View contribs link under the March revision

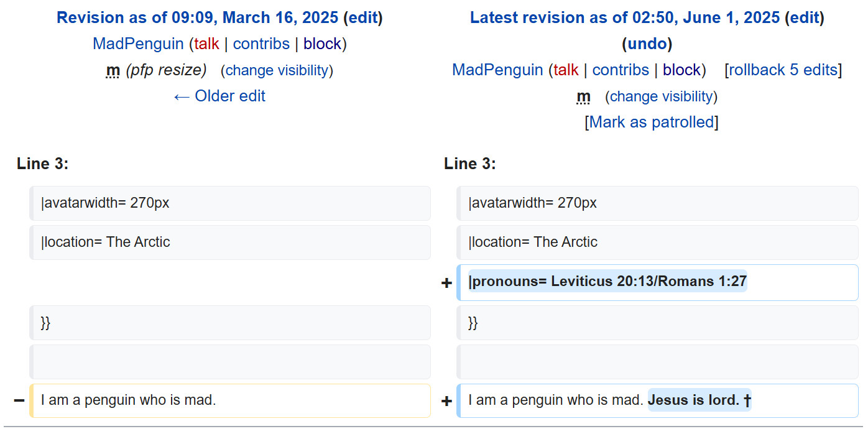click(x=261, y=44)
